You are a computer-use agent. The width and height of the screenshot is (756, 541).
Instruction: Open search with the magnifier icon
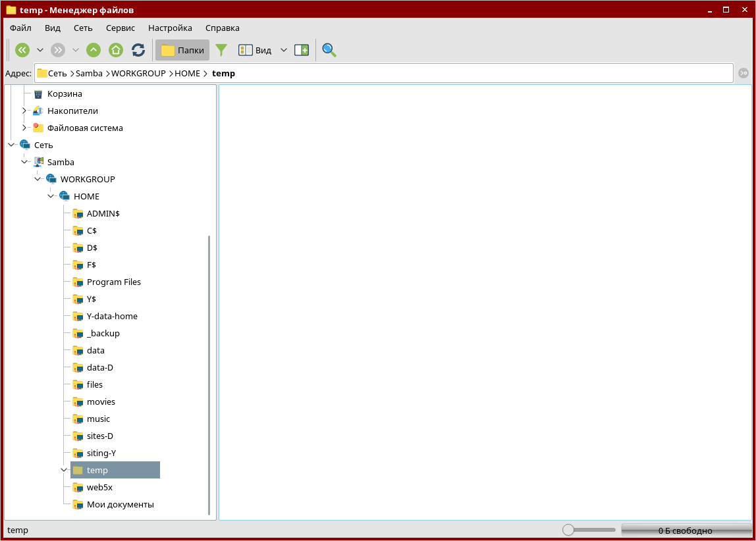click(x=329, y=50)
